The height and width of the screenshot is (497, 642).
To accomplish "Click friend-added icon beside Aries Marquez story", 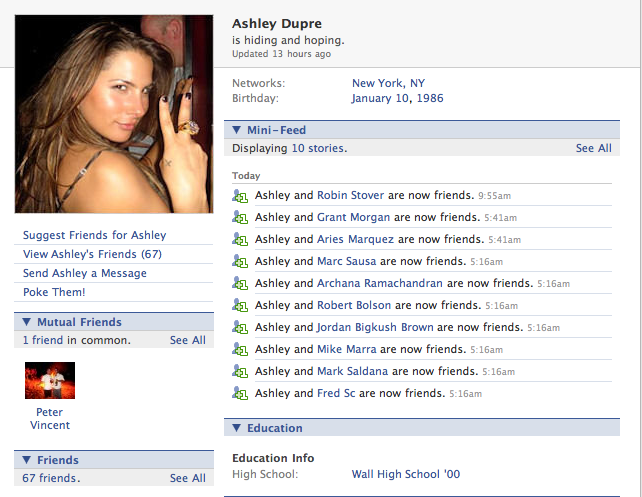I will 240,240.
